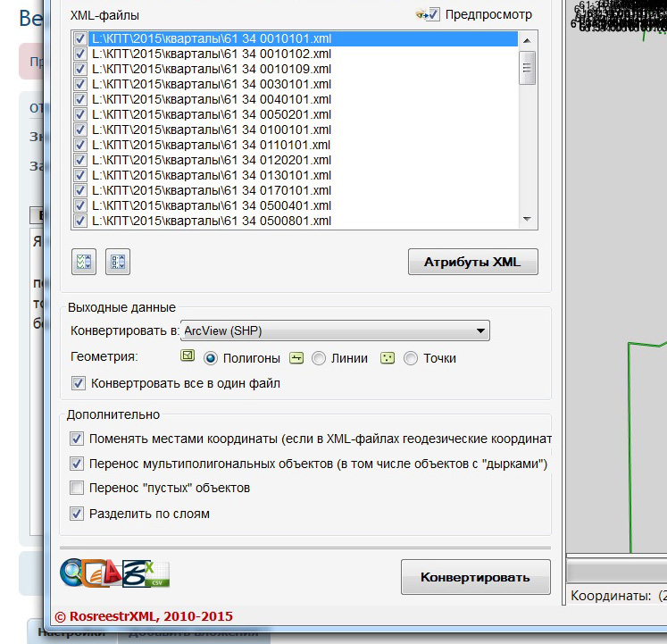Click the globe with magnifier icon
The image size is (667, 644).
coord(71,573)
